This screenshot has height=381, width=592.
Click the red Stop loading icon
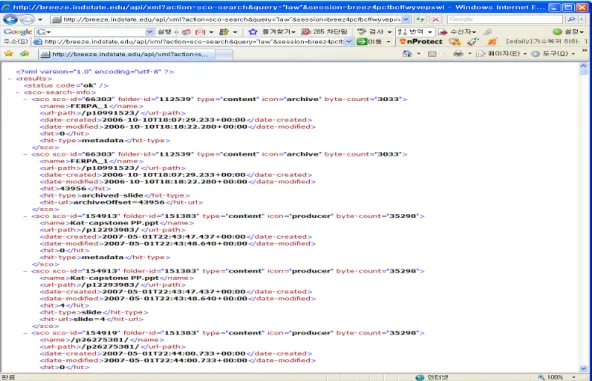click(435, 19)
